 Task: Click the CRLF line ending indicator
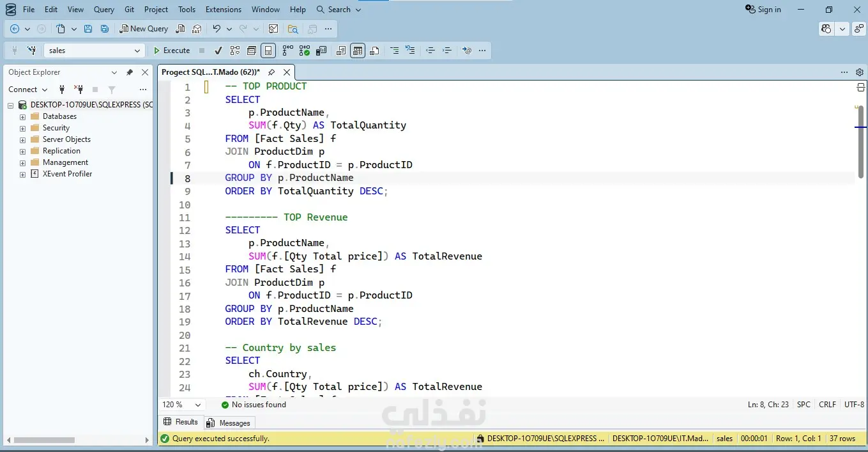tap(827, 405)
